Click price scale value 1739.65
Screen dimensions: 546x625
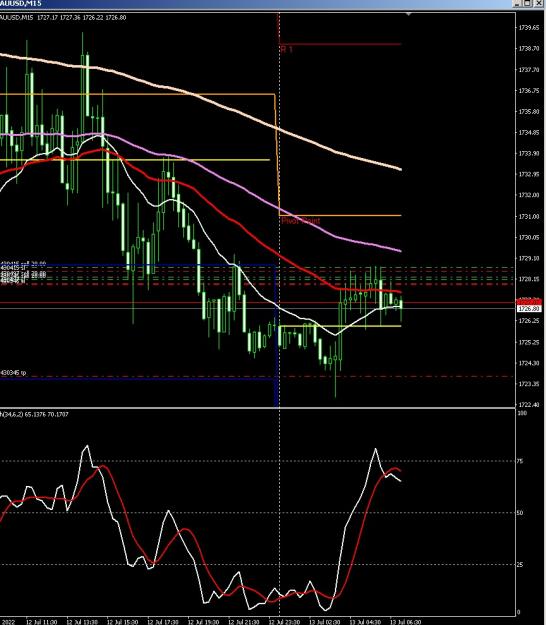pyautogui.click(x=528, y=28)
